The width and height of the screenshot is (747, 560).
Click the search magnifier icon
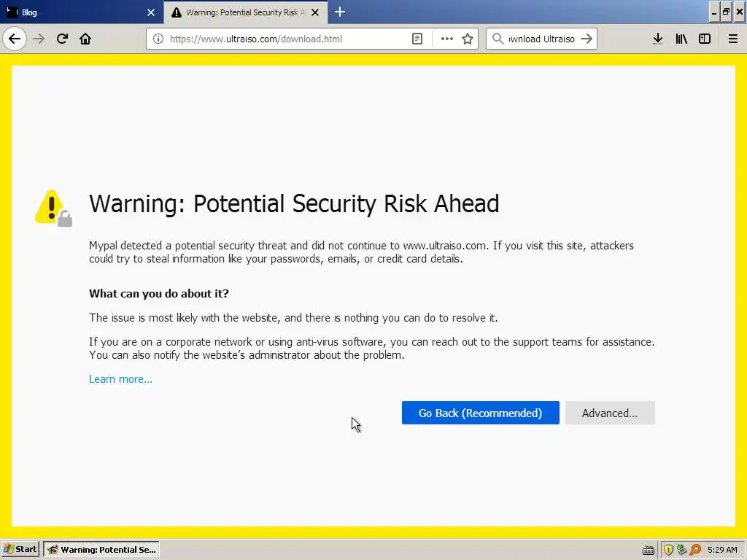498,39
